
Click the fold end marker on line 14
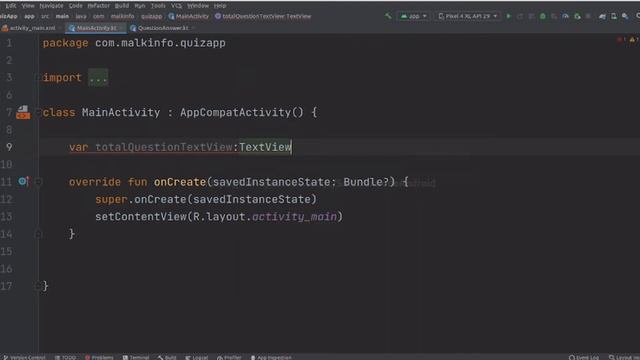[x=38, y=234]
